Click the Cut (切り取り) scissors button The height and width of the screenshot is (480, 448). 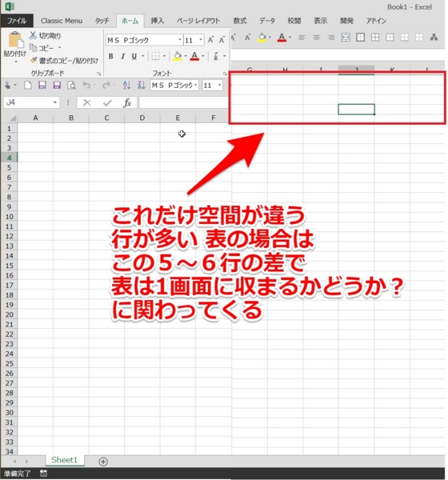[x=46, y=35]
